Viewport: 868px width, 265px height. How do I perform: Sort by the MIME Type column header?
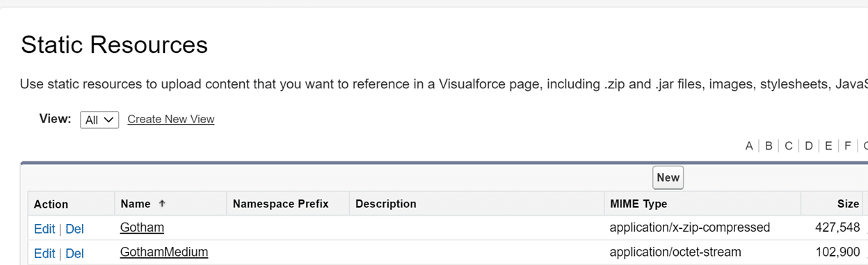(x=638, y=204)
